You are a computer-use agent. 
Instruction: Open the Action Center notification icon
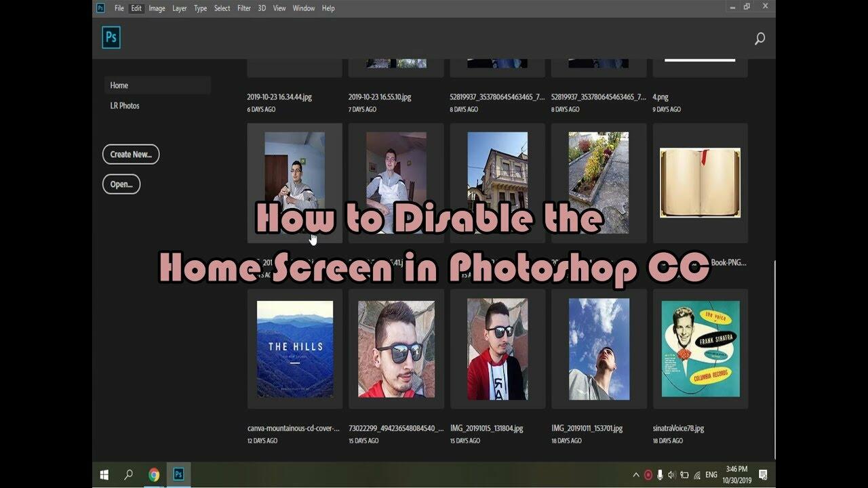click(x=763, y=475)
